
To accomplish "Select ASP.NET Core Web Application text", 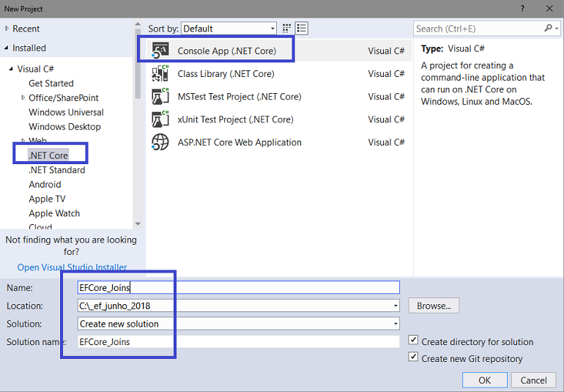I will tap(240, 142).
